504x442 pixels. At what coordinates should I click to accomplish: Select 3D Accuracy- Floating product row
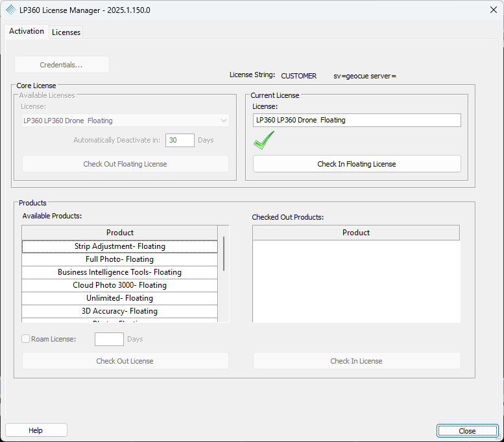120,311
